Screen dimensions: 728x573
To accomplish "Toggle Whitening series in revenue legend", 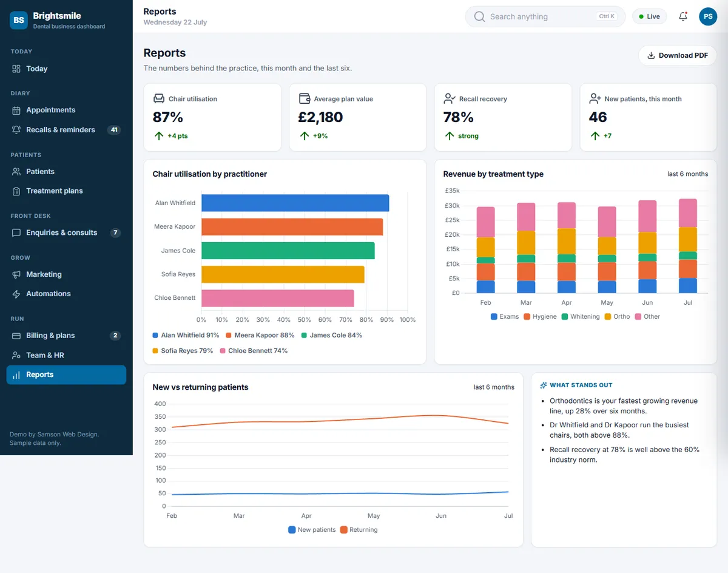I will point(581,317).
